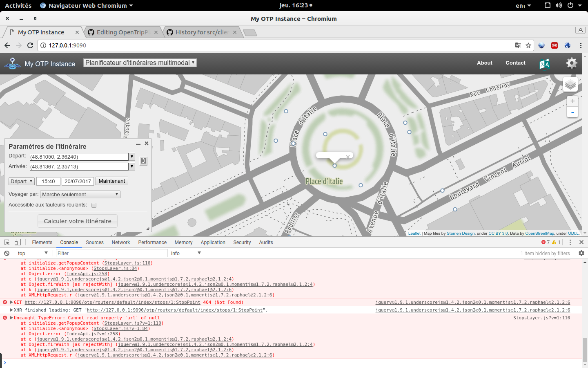Open the console top context dropdown
This screenshot has width=588, height=368.
pyautogui.click(x=33, y=253)
